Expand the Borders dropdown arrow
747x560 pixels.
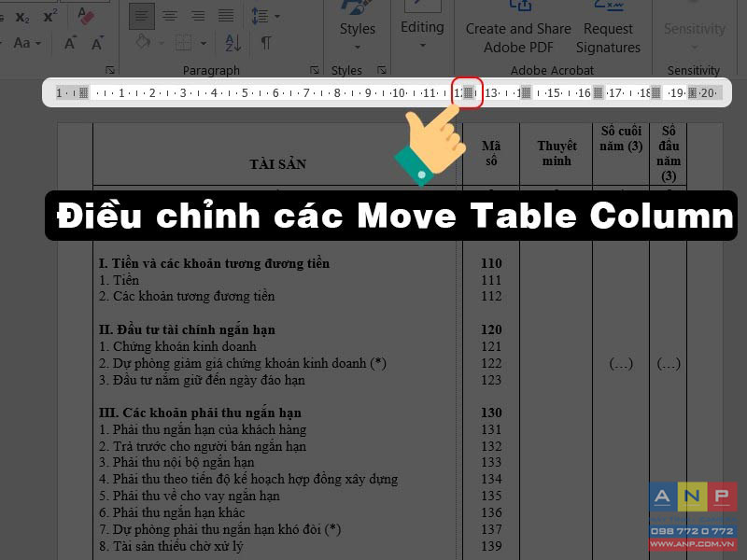pyautogui.click(x=204, y=43)
